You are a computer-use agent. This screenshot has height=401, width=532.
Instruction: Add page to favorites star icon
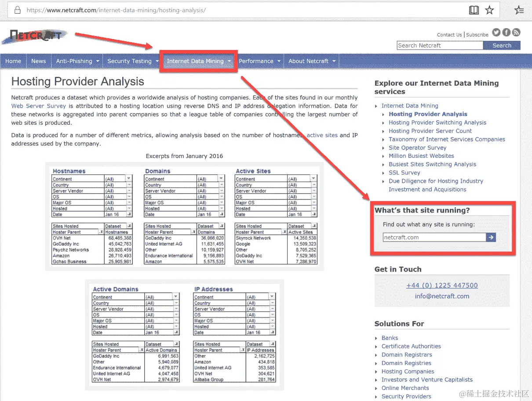click(x=489, y=10)
